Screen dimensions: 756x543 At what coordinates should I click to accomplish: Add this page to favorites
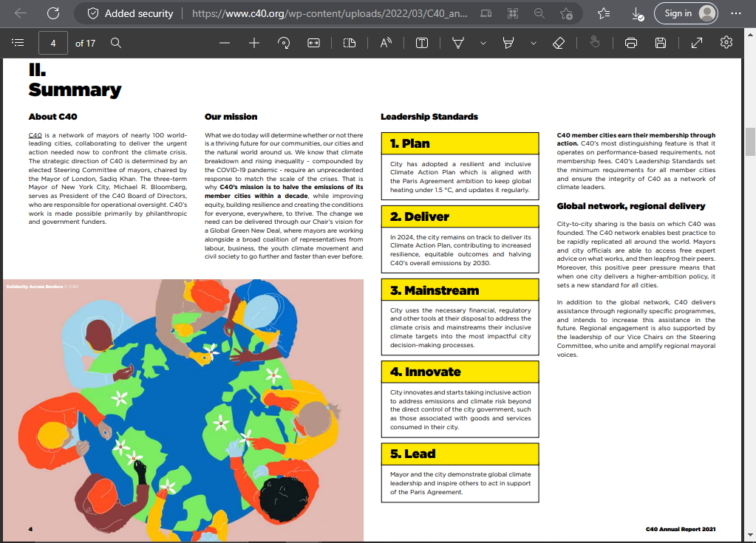pos(567,13)
